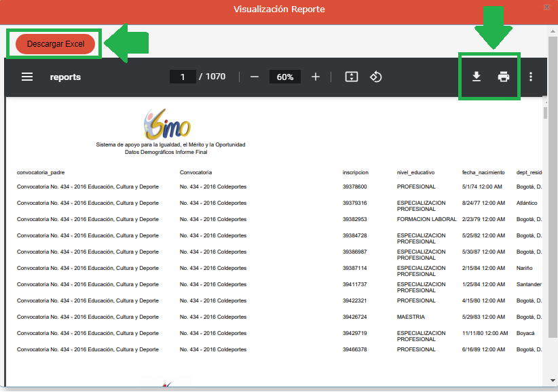The width and height of the screenshot is (558, 392).
Task: Rotate the document counterclockwise
Action: click(x=375, y=77)
